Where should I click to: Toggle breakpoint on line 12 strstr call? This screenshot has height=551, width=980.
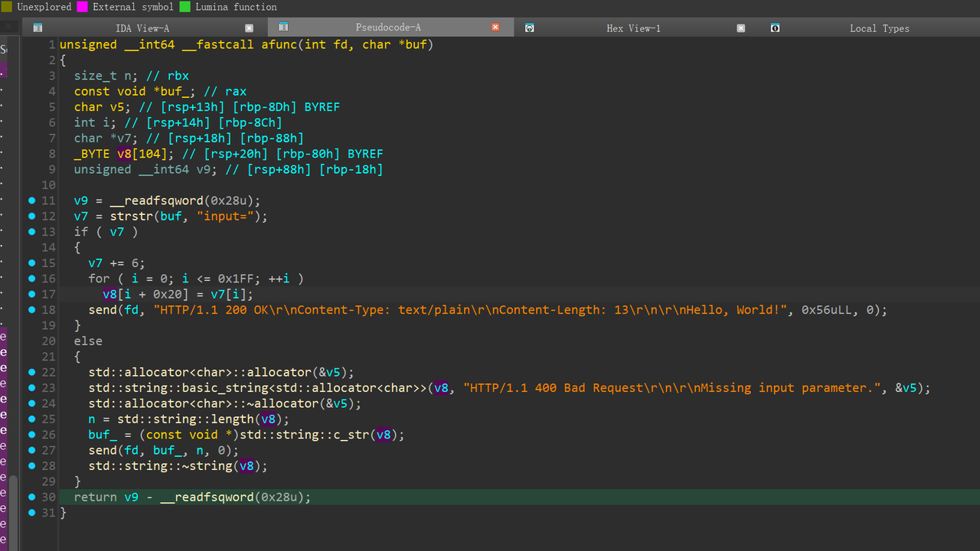point(31,217)
